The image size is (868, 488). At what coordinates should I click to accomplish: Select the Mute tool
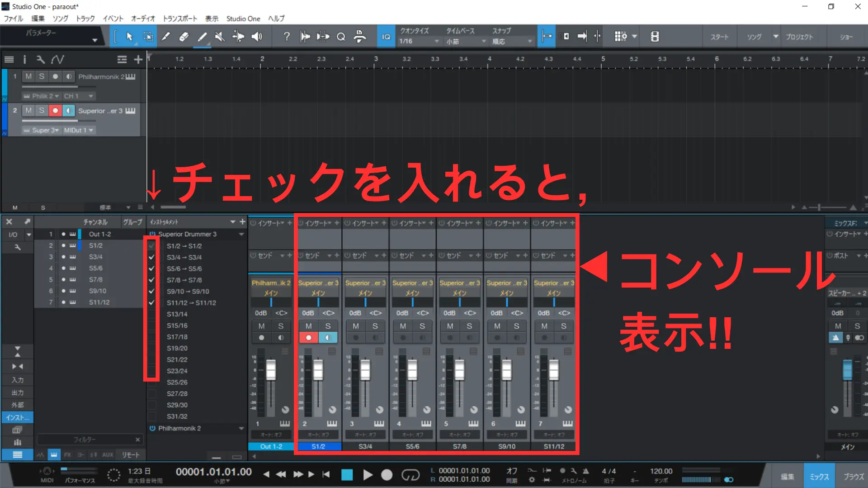220,37
